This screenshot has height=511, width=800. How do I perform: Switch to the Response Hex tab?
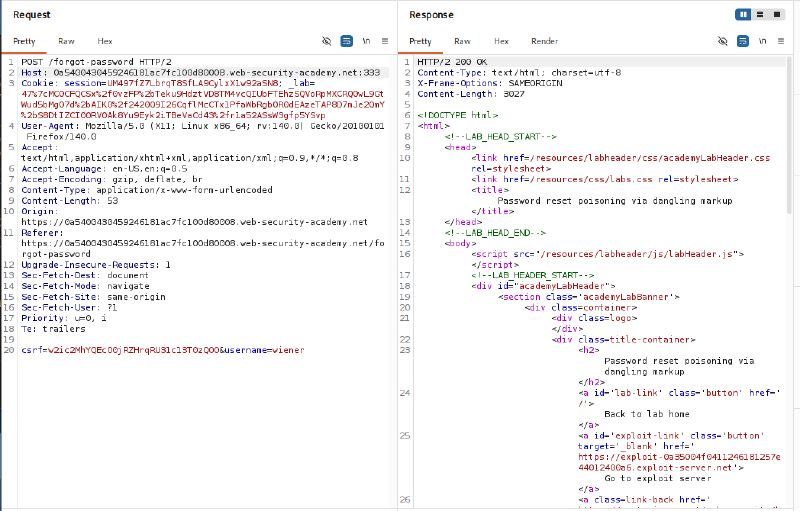(501, 41)
